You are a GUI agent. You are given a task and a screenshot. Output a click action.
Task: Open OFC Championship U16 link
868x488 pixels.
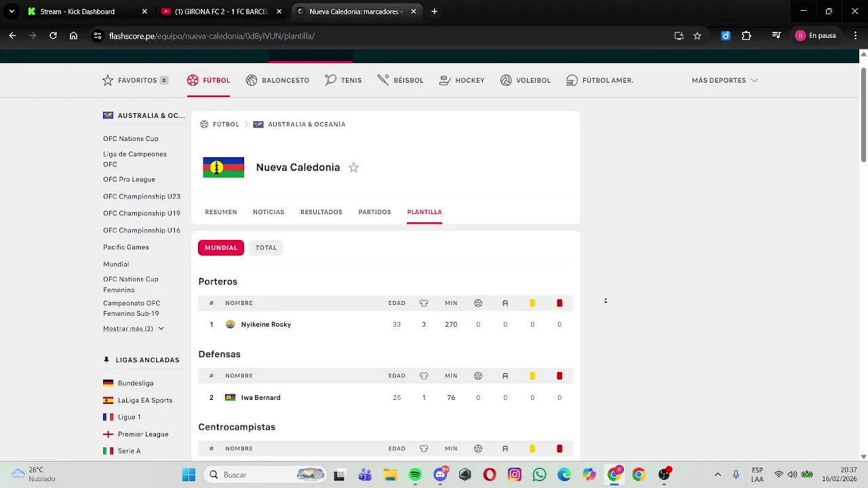(x=142, y=230)
